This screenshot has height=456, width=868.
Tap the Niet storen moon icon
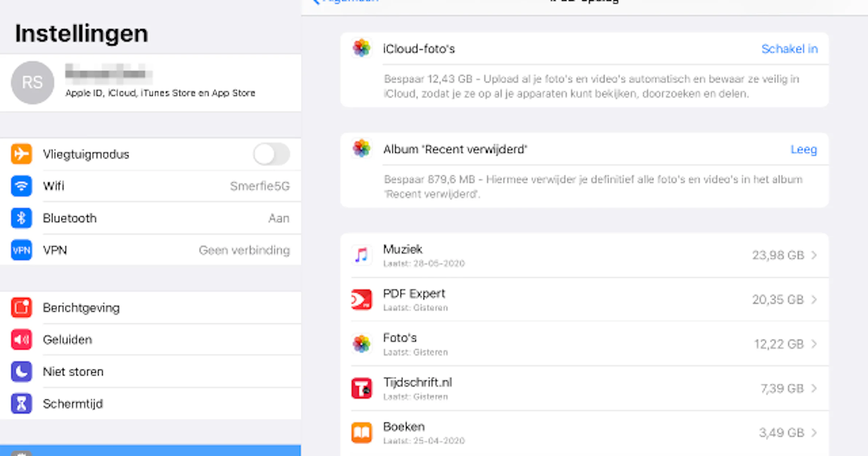pos(21,372)
